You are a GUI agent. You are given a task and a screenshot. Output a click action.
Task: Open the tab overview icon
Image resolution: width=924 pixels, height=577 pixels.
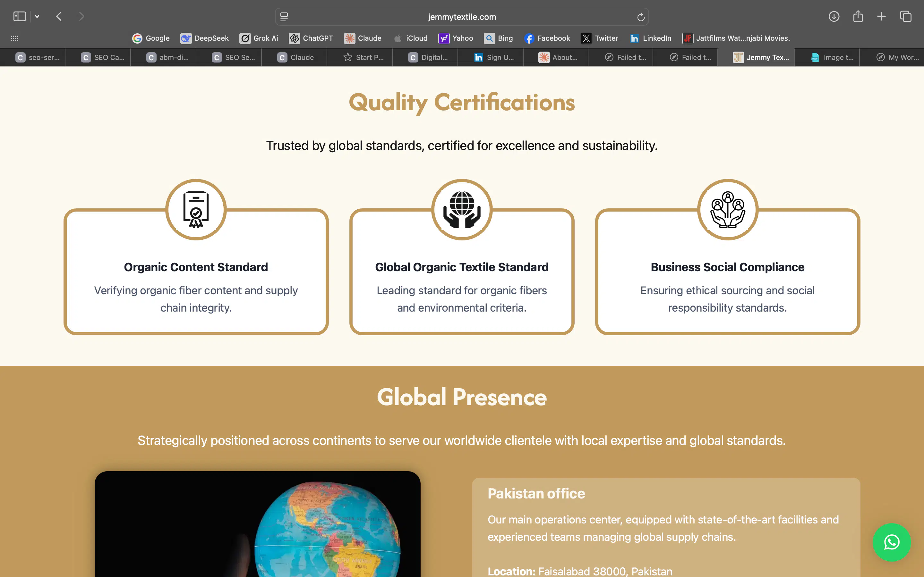coord(906,16)
